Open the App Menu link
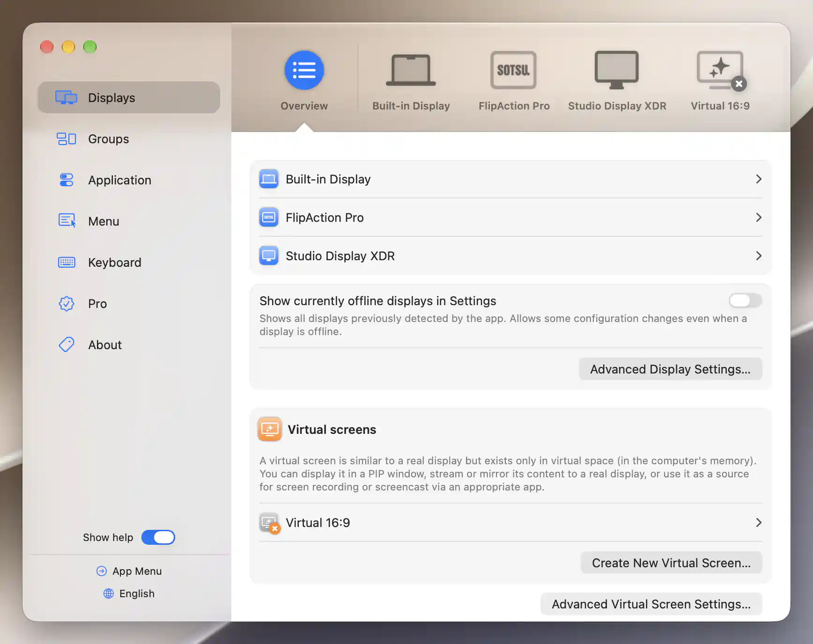 129,571
